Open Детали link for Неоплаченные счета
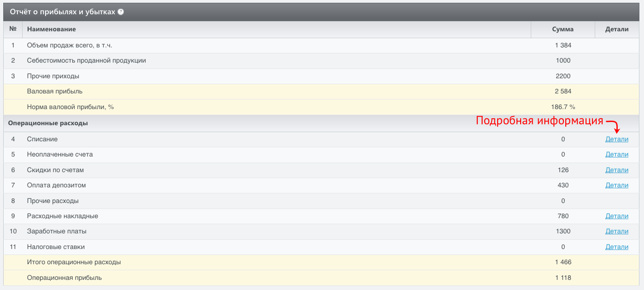The width and height of the screenshot is (644, 290). (616, 154)
